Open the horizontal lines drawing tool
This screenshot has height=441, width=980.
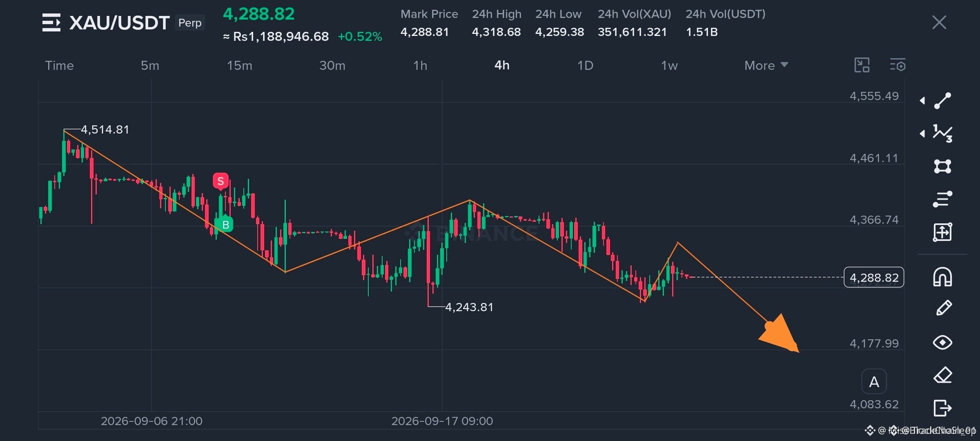coord(942,199)
